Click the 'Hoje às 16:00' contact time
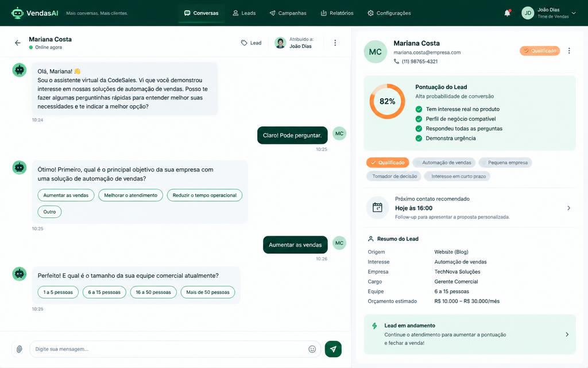588x368 pixels. point(413,208)
